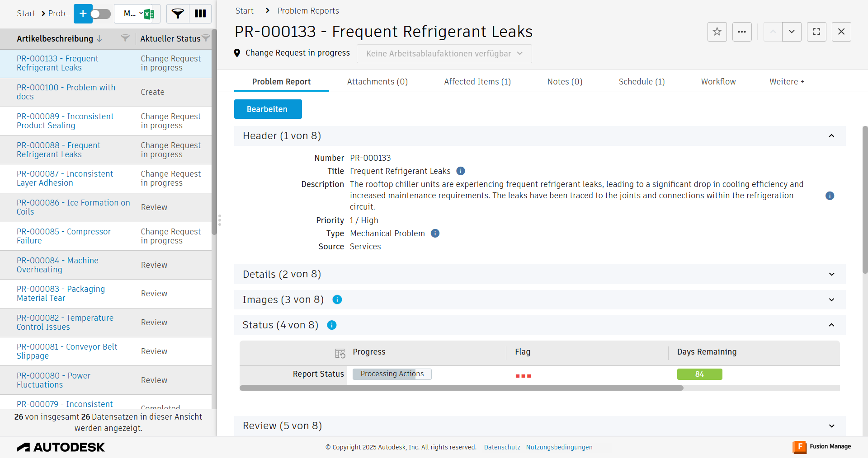
Task: Open the 'M...' view dropdown
Action: 133,14
